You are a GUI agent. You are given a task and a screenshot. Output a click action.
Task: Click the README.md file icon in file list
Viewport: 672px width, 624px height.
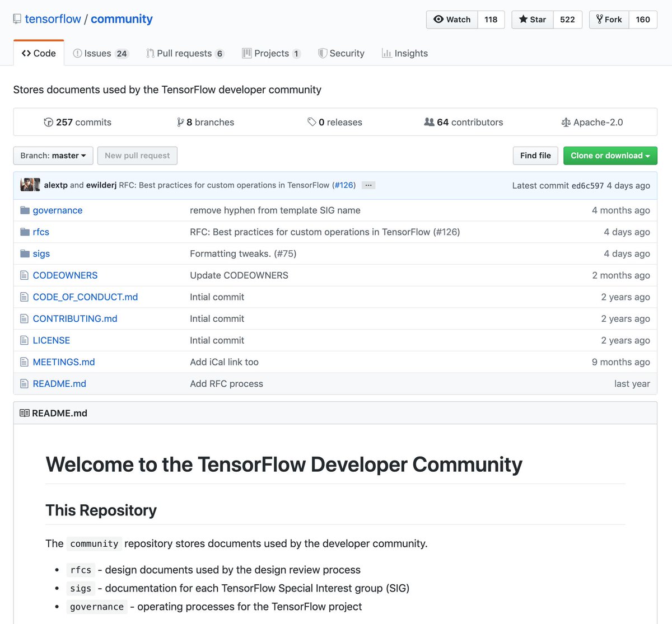(24, 384)
